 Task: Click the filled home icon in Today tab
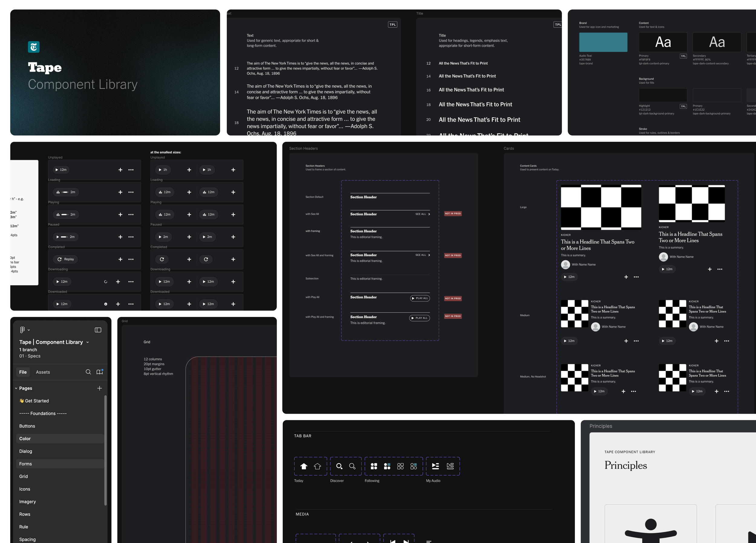(304, 466)
